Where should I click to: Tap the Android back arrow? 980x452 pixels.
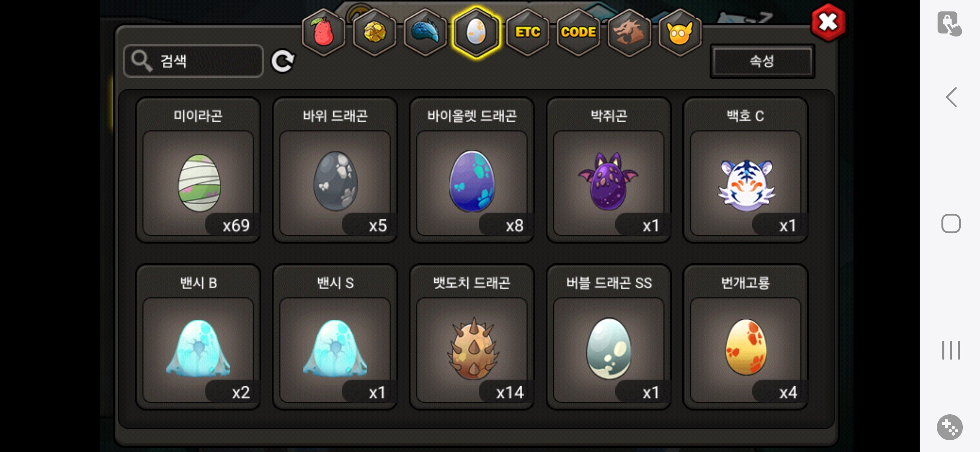tap(951, 97)
